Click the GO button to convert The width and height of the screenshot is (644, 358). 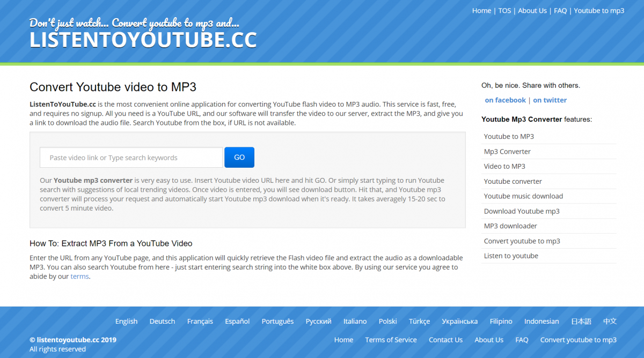pos(239,157)
